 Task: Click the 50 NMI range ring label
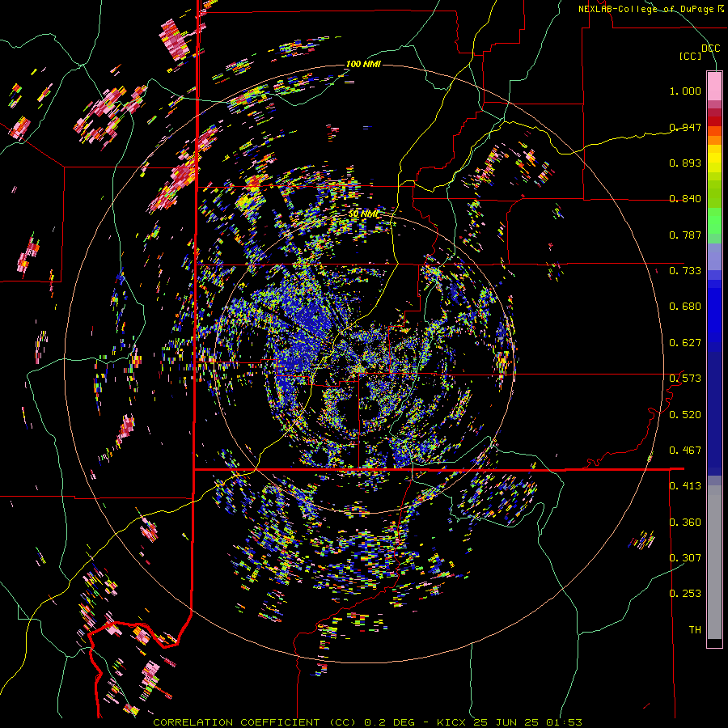tap(363, 214)
